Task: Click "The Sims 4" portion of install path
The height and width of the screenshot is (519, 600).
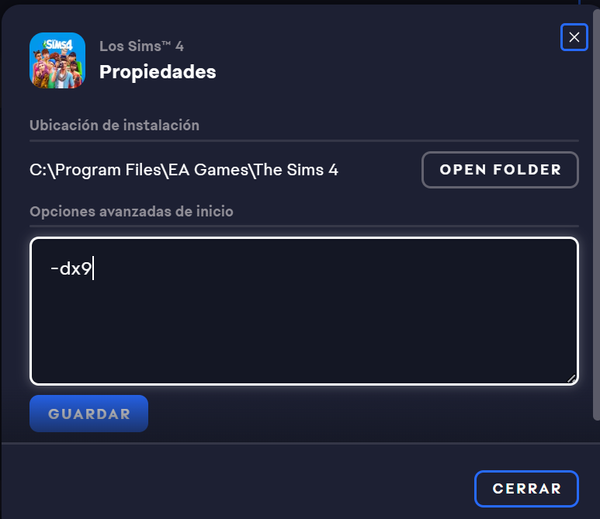Action: pos(296,170)
